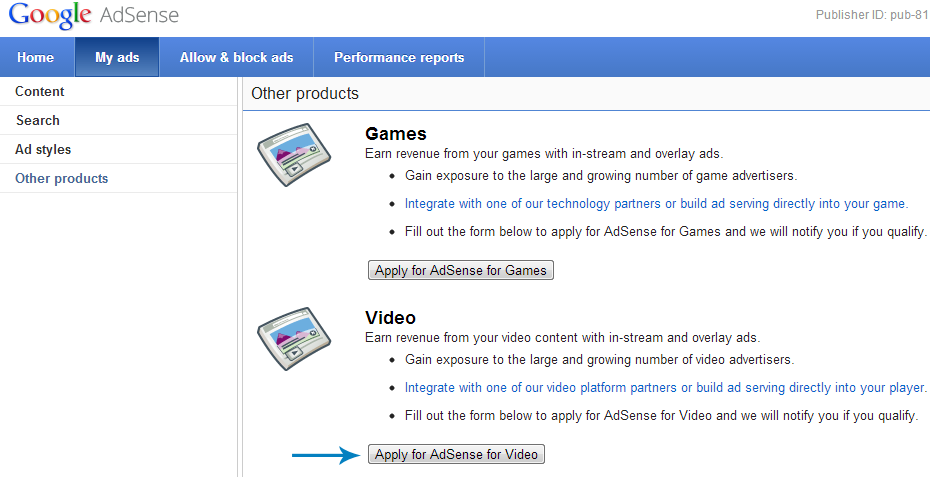Click the Games product icon
The width and height of the screenshot is (930, 477).
(294, 154)
